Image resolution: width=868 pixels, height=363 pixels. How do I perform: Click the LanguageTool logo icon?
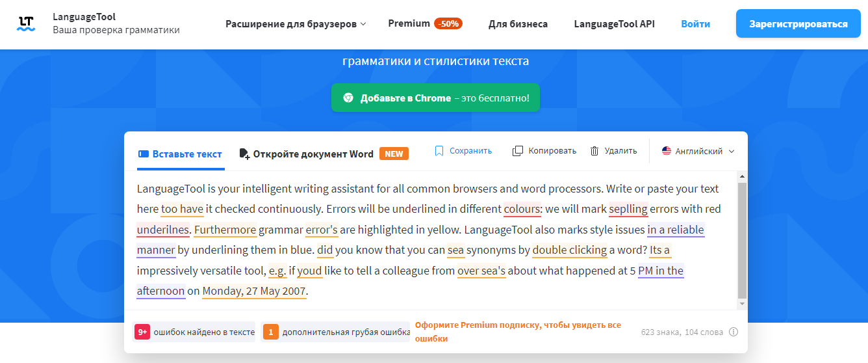(x=26, y=24)
